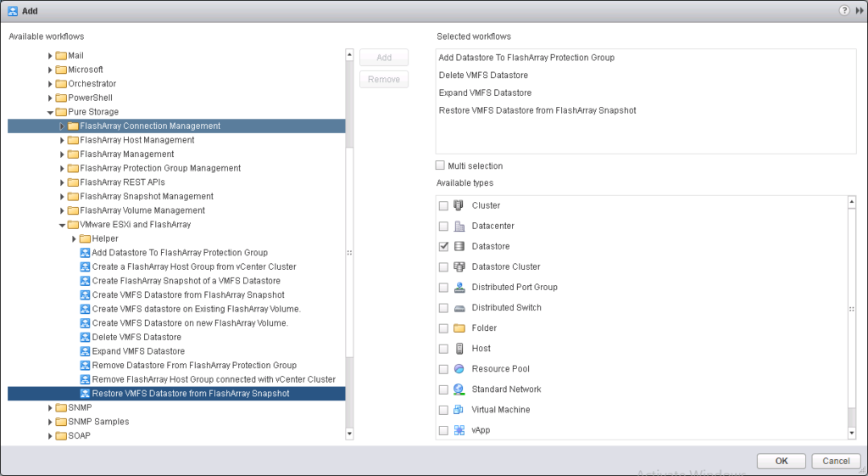This screenshot has height=476, width=868.
Task: Click workflow icon for Remove FlashArray Host Group
Action: point(85,379)
